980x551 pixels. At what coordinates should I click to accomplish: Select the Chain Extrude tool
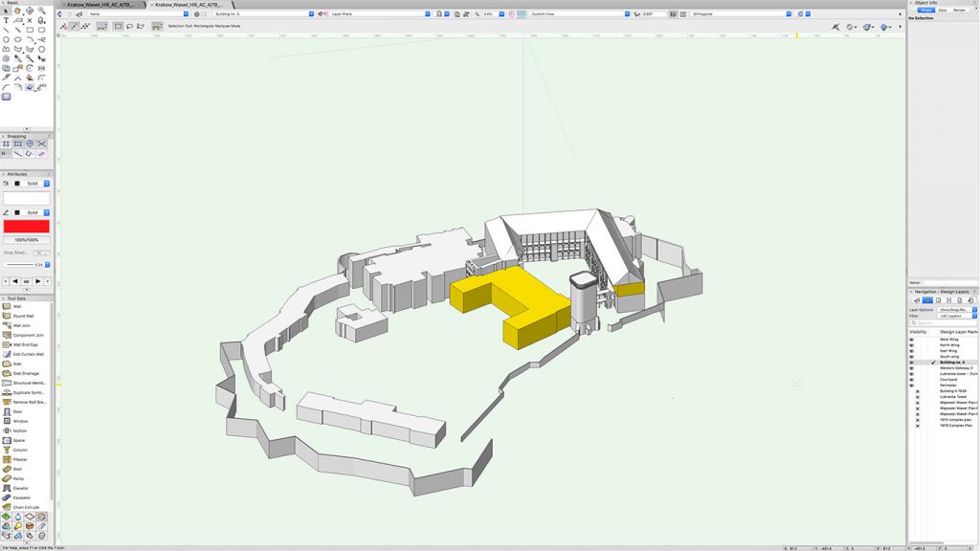tap(26, 507)
